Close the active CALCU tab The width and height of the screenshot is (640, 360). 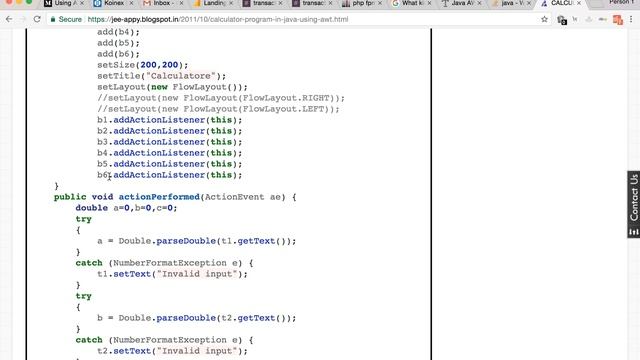[x=579, y=3]
